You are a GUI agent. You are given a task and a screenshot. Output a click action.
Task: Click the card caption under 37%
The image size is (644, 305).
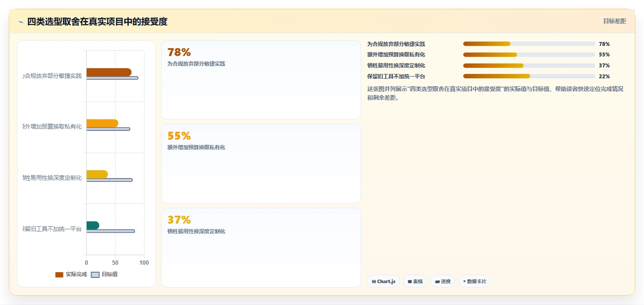(196, 231)
